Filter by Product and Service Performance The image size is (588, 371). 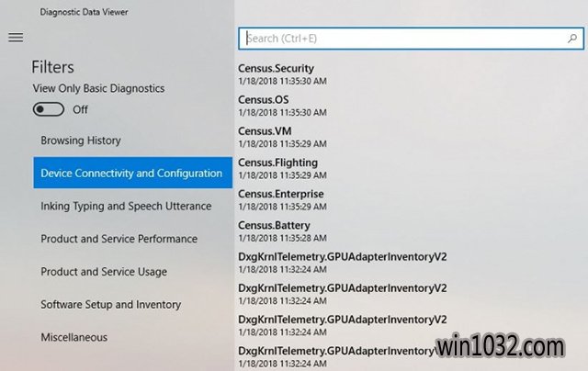[x=119, y=239]
